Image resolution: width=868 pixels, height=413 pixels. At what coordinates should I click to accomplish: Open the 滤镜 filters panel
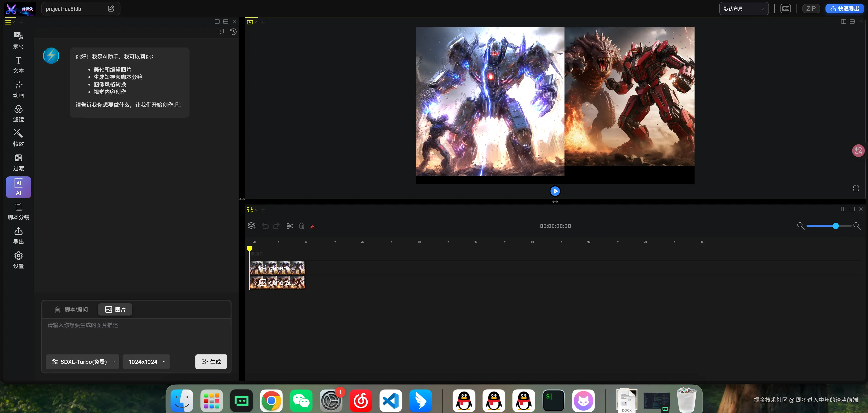pyautogui.click(x=18, y=113)
